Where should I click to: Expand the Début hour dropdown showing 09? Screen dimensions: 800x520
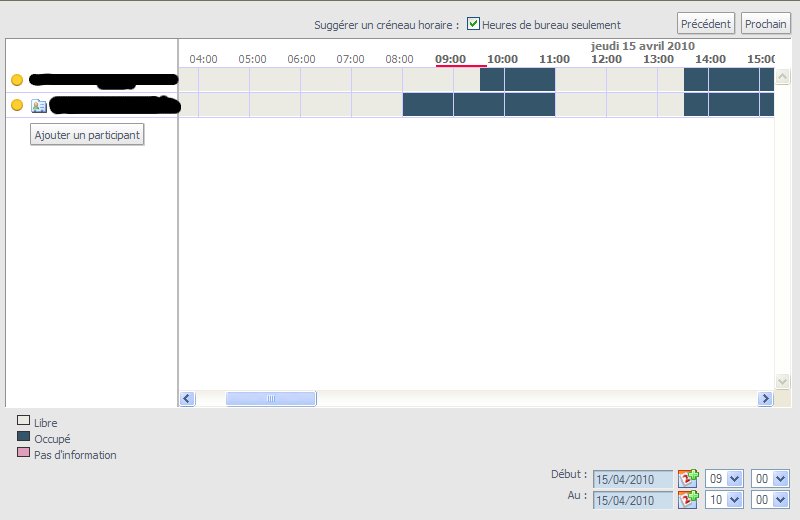point(735,478)
